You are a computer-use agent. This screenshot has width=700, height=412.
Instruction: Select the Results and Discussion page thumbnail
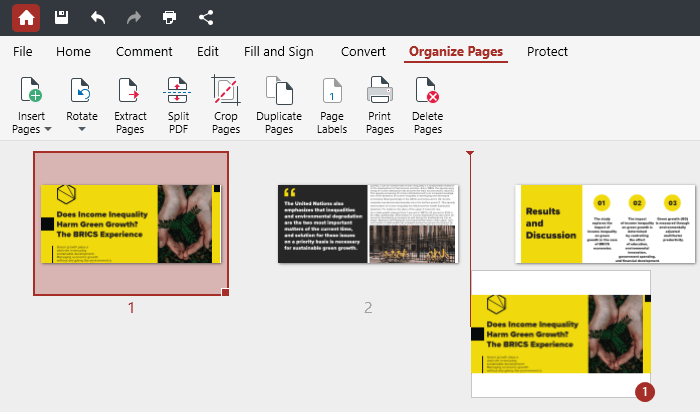[x=605, y=224]
